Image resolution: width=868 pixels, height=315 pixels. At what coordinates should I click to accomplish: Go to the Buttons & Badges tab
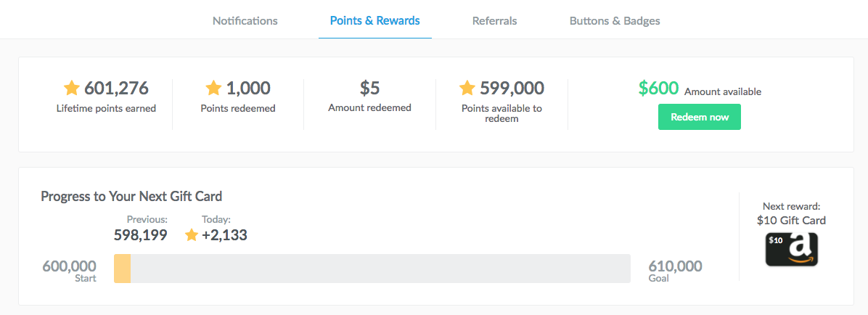pos(615,21)
